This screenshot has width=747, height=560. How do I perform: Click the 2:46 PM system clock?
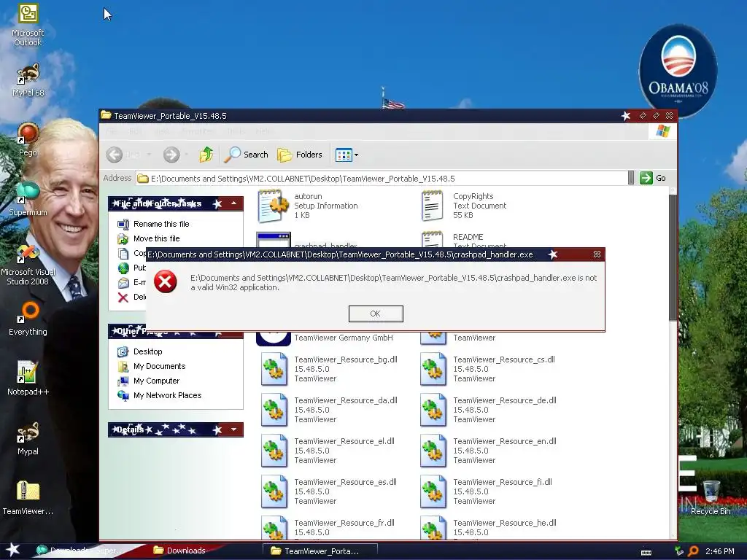pyautogui.click(x=719, y=551)
